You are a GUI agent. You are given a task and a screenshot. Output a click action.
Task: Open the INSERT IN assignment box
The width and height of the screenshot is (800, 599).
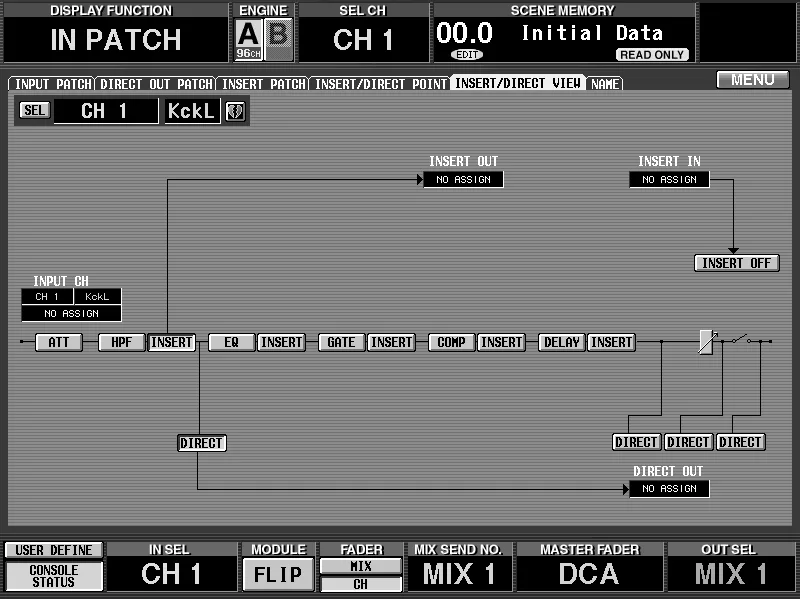[x=669, y=180]
